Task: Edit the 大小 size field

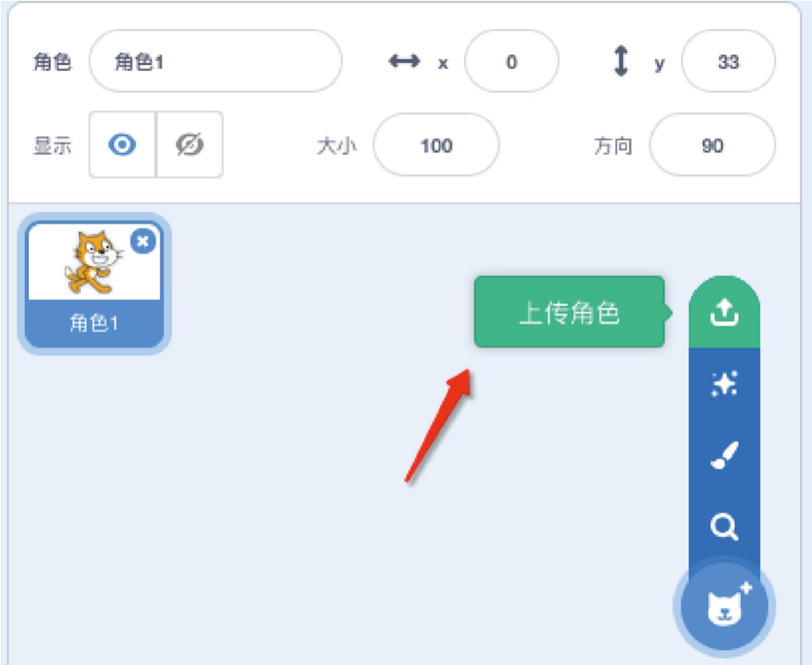Action: (x=436, y=145)
